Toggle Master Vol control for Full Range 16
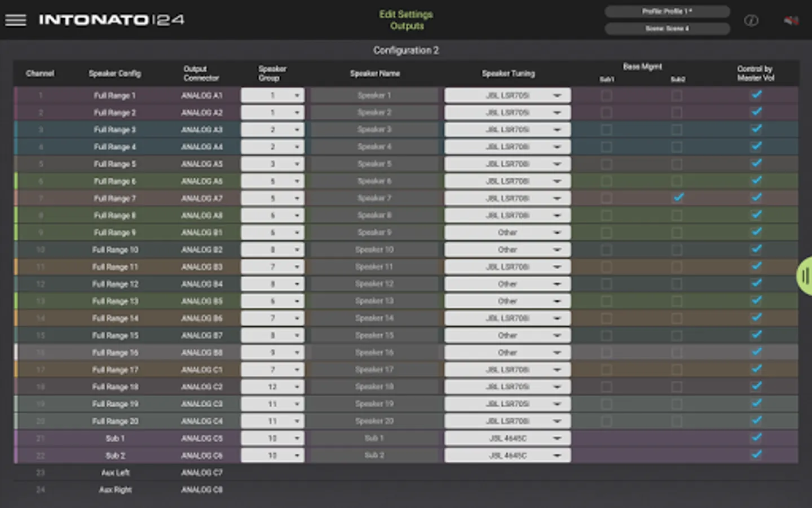The image size is (812, 508). (x=757, y=352)
